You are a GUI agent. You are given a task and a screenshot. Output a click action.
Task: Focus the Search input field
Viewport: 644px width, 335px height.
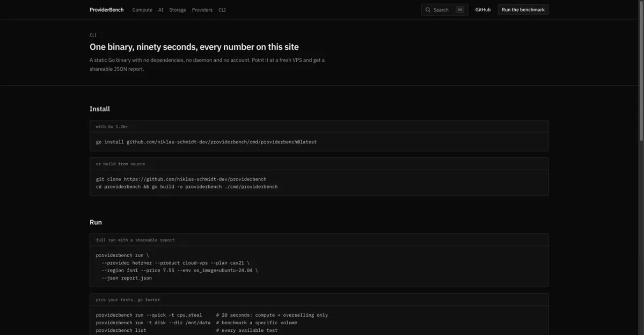[x=444, y=10]
